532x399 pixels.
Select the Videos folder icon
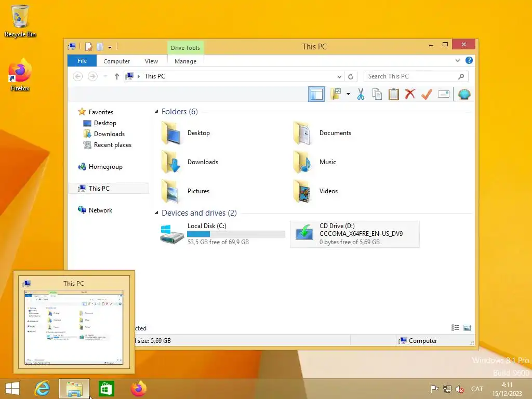pyautogui.click(x=303, y=191)
